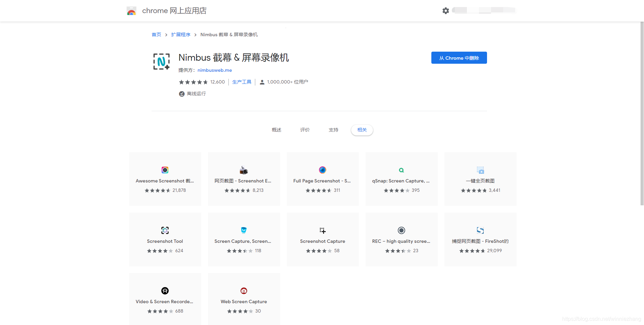Viewport: 644px width, 325px height.
Task: Open Web Screen Capture card title
Action: pyautogui.click(x=244, y=302)
